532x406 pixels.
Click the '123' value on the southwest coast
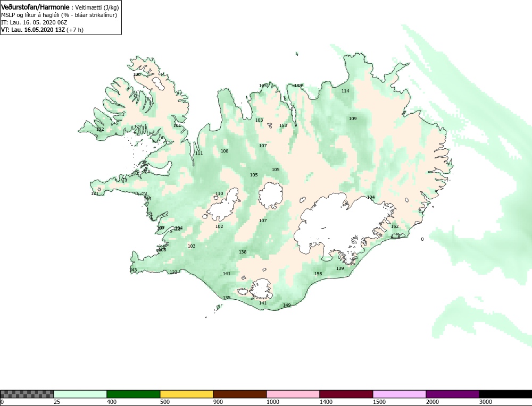pos(173,272)
